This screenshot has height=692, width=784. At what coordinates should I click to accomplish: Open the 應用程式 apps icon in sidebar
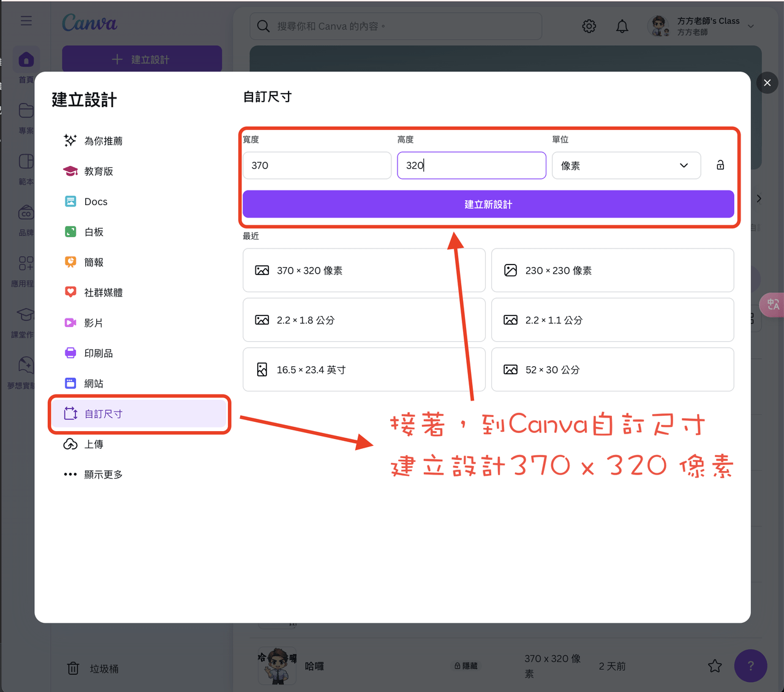[26, 263]
